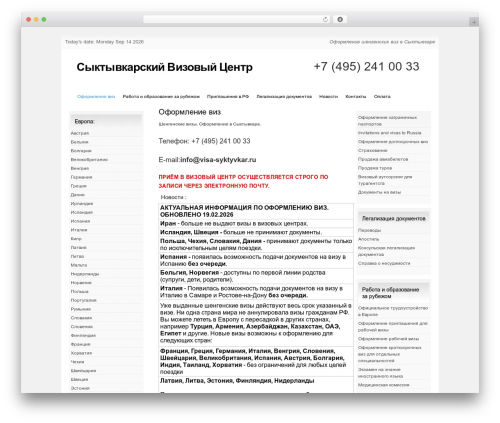500x423 pixels.
Task: Select Польша in the Europe list
Action: point(79,292)
